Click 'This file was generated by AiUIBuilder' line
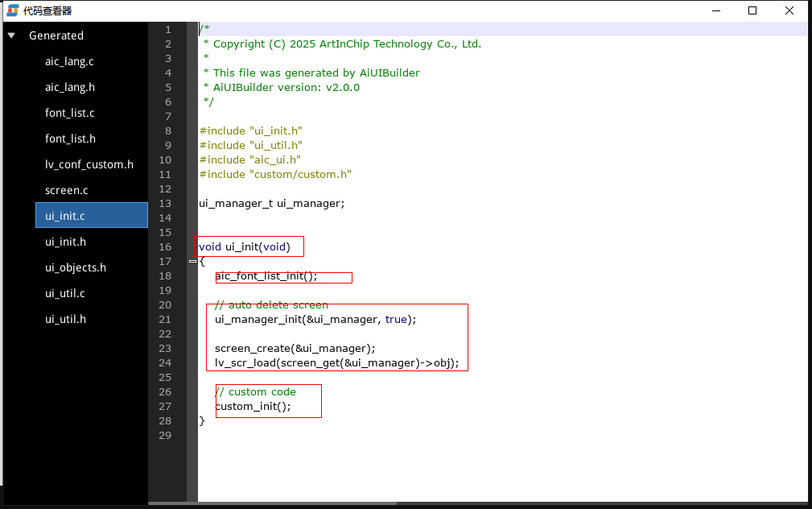 311,73
